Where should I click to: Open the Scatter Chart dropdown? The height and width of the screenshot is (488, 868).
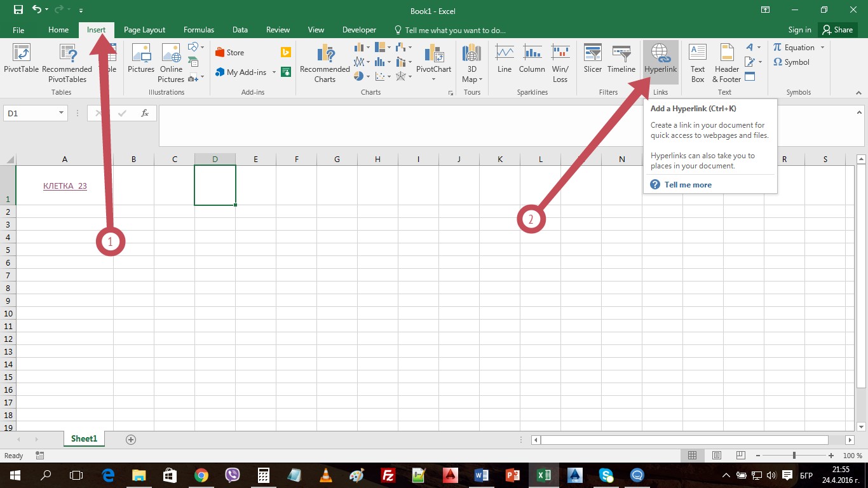(x=383, y=76)
